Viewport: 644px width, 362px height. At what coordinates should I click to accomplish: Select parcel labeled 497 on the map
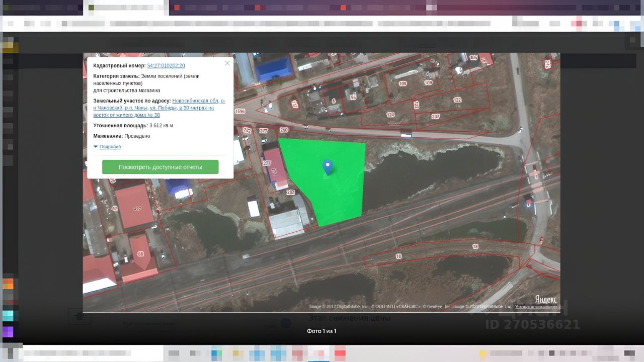pos(137,209)
